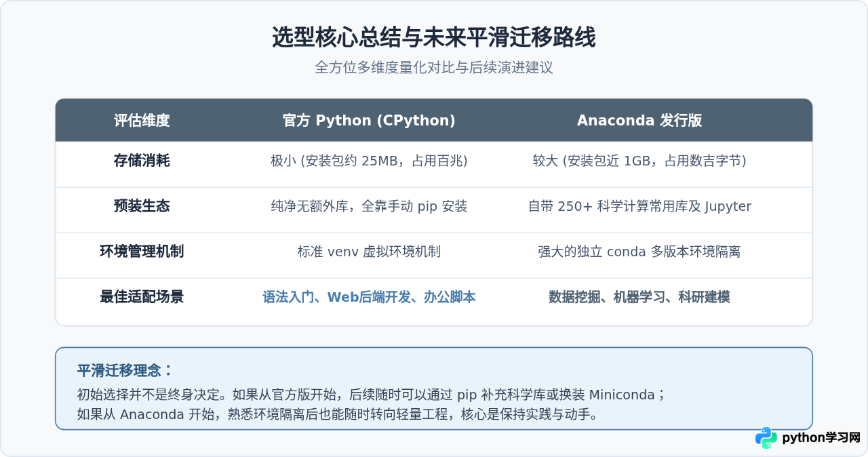Click the 'Anaconda 发行版' column header
Viewport: 868px width, 457px height.
[x=639, y=121]
